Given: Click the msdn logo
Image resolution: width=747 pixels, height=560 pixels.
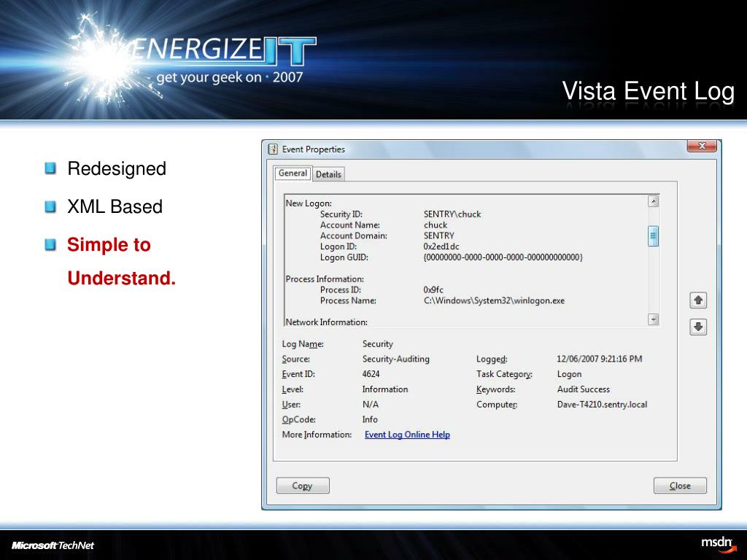Looking at the screenshot, I should tap(717, 543).
